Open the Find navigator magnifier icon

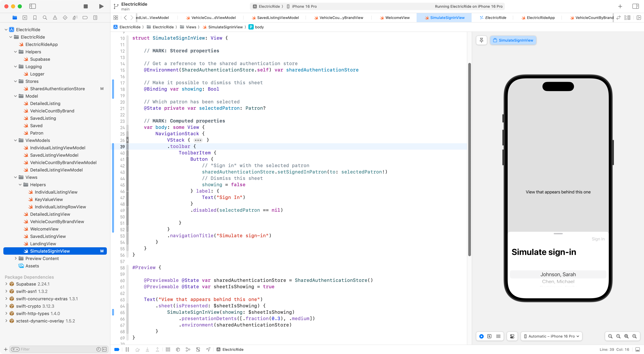pyautogui.click(x=45, y=17)
